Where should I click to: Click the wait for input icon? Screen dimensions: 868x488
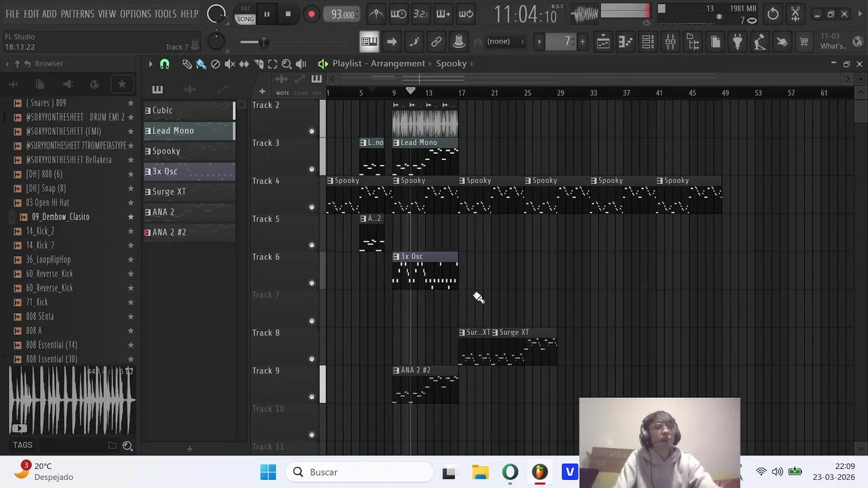point(399,14)
